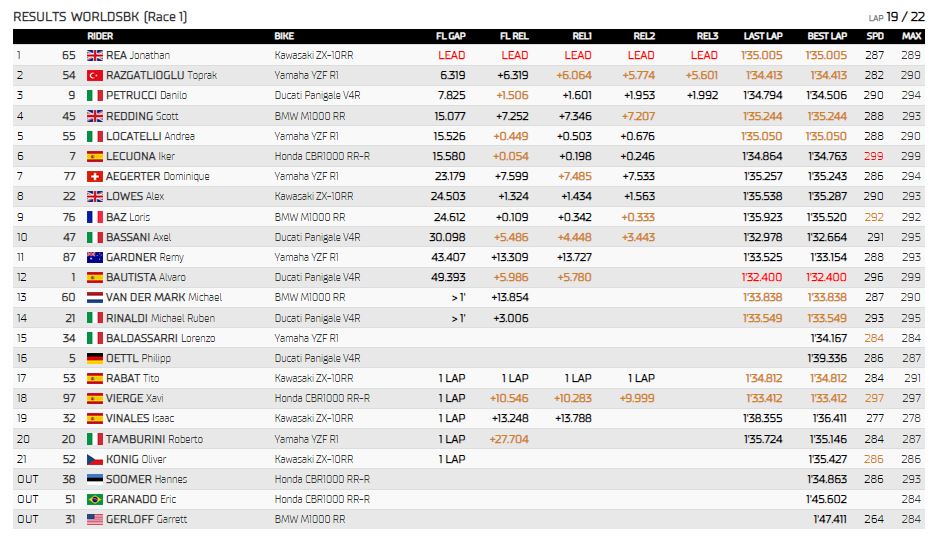947x540 pixels.
Task: Click the French flag beside BAZ Loris
Action: click(x=95, y=217)
